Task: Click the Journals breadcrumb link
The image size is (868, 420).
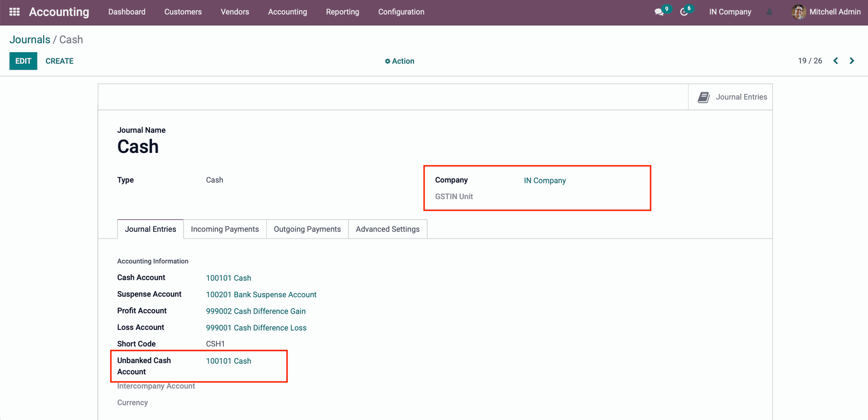Action: [x=30, y=39]
